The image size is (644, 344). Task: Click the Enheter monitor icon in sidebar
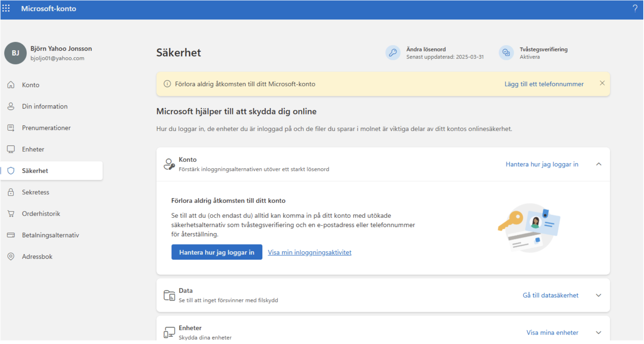click(x=11, y=149)
